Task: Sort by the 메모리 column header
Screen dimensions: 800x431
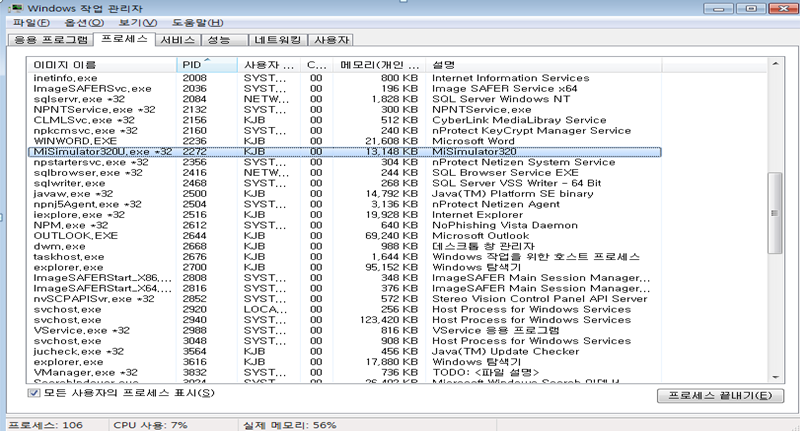Action: (377, 64)
